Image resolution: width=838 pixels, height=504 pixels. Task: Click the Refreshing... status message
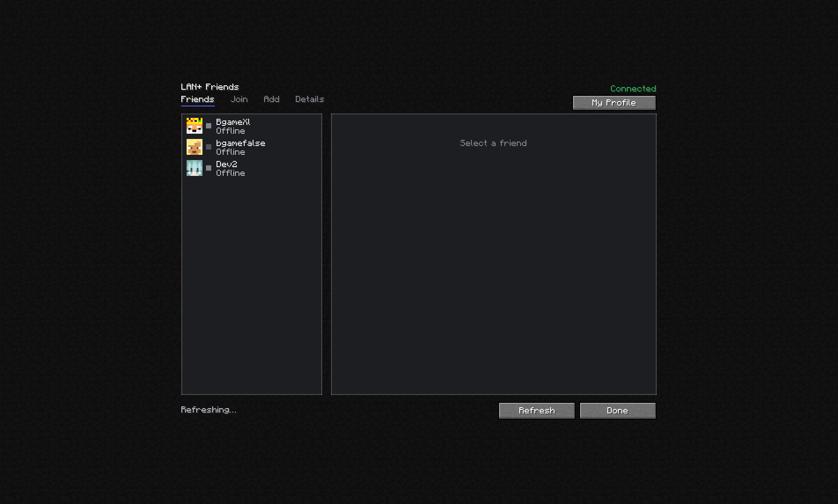pyautogui.click(x=209, y=410)
